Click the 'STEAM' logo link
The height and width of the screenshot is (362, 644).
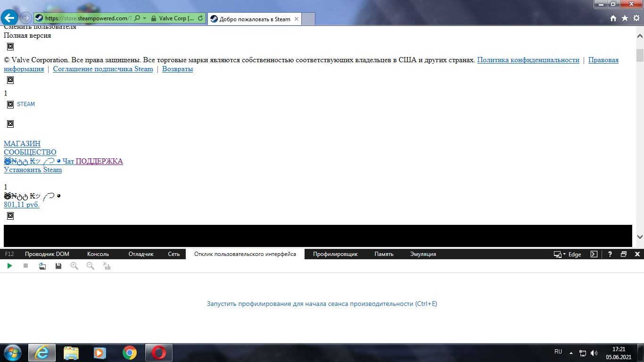tap(26, 104)
